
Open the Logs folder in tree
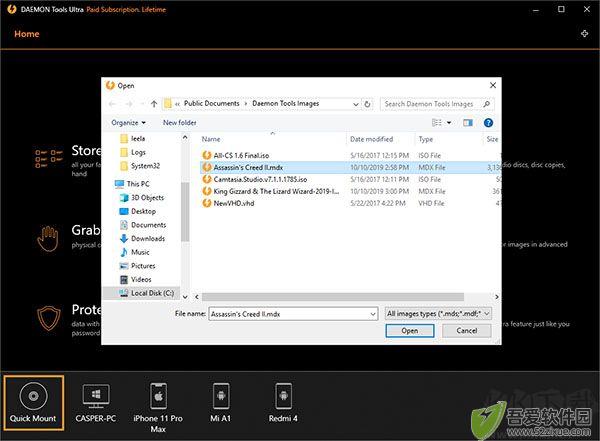coord(138,152)
